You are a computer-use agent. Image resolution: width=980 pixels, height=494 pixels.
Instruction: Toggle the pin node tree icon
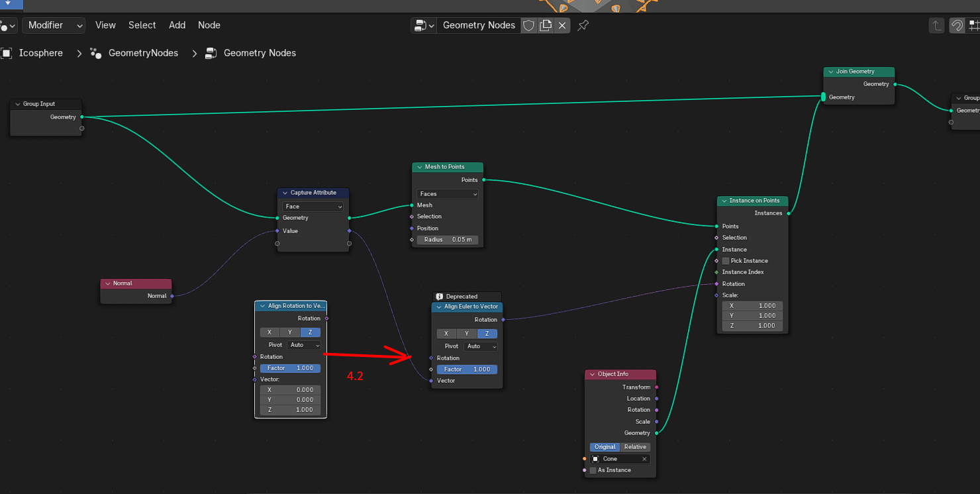coord(583,25)
